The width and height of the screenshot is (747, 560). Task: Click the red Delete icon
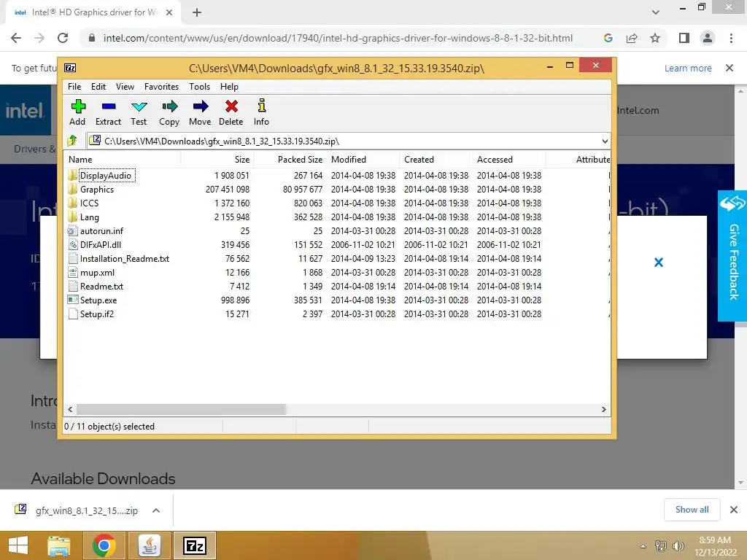pos(231,106)
